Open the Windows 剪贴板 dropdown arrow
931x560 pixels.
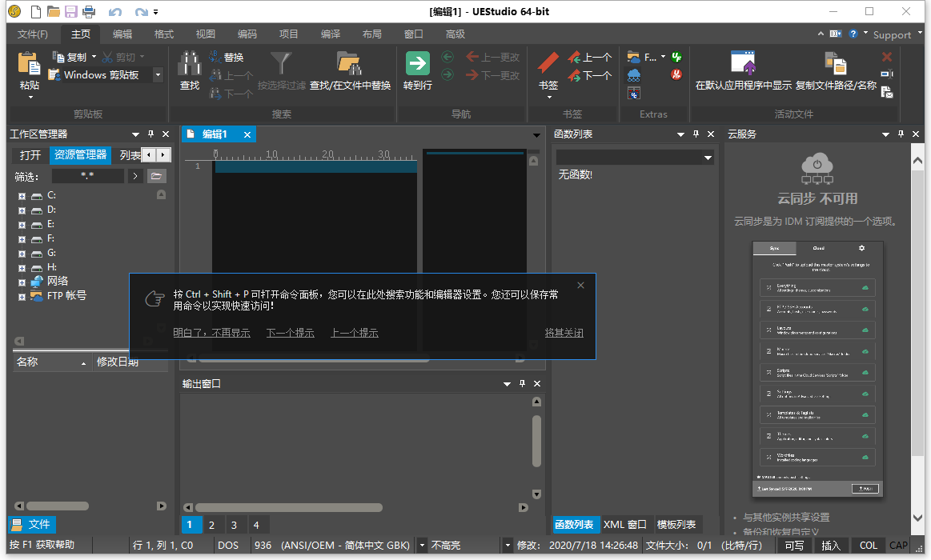[x=158, y=74]
